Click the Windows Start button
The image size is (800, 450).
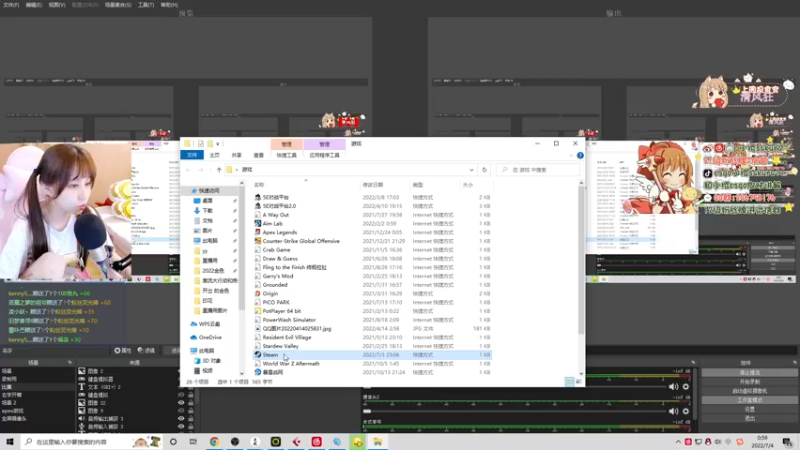pos(10,441)
